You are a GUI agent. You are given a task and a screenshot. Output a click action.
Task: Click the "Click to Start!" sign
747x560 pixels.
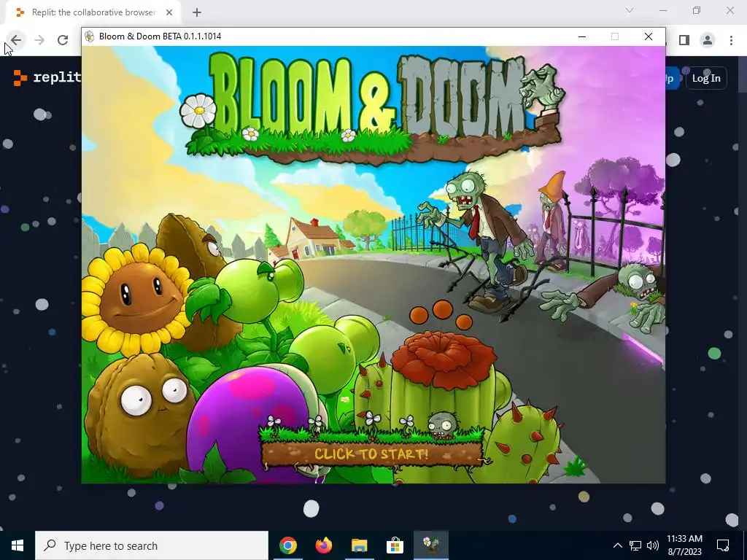pos(371,453)
